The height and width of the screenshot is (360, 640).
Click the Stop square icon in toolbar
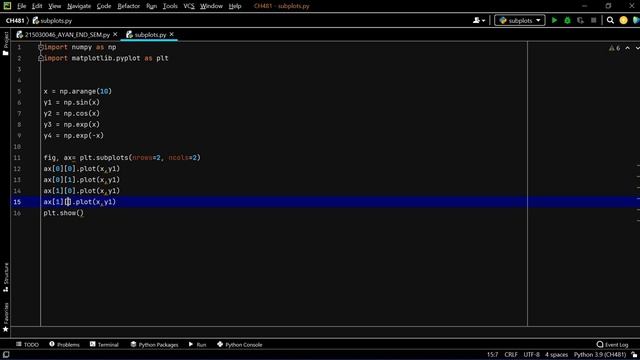[x=593, y=20]
